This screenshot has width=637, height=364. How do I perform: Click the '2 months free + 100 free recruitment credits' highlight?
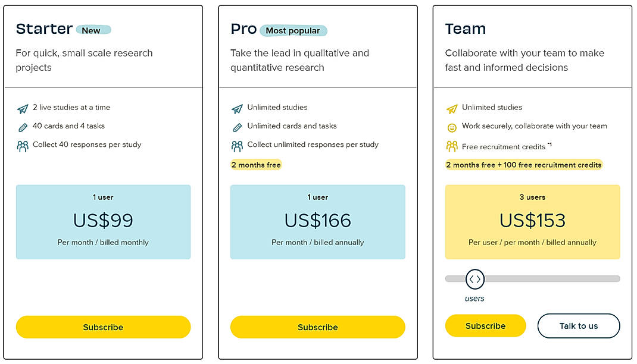tap(524, 165)
